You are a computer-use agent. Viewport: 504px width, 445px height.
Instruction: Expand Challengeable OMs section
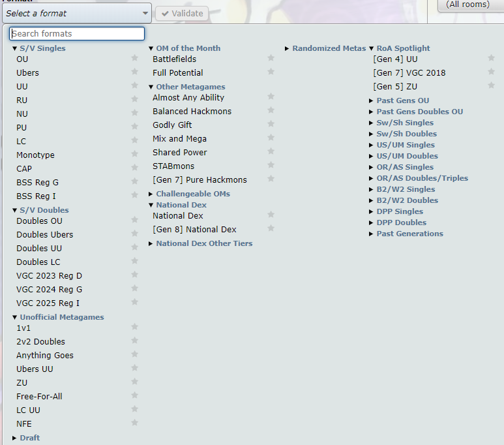coord(189,194)
